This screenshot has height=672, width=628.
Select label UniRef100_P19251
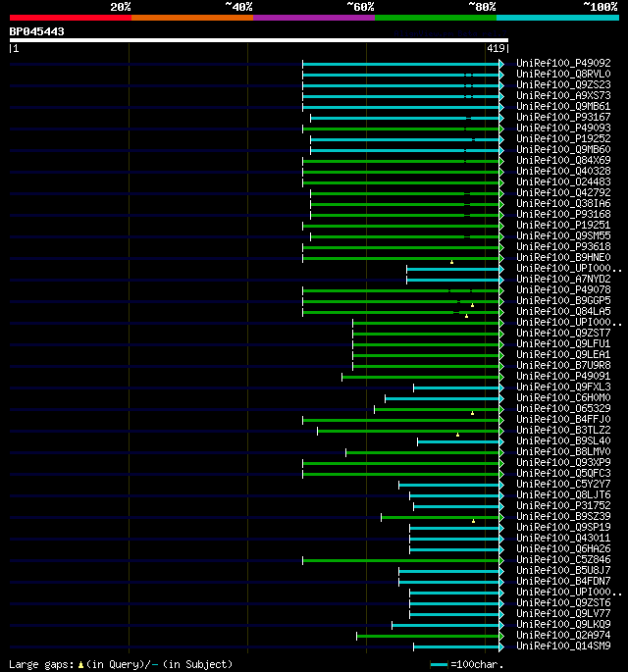click(563, 225)
